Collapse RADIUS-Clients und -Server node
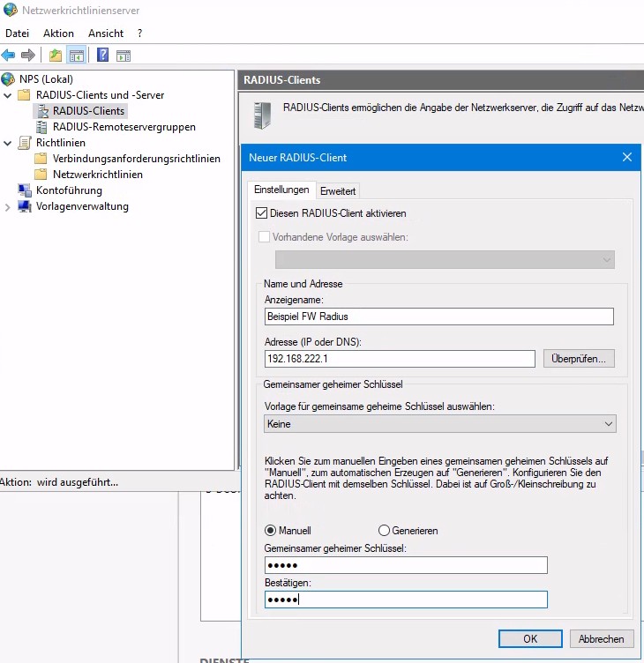The height and width of the screenshot is (663, 644). click(8, 95)
